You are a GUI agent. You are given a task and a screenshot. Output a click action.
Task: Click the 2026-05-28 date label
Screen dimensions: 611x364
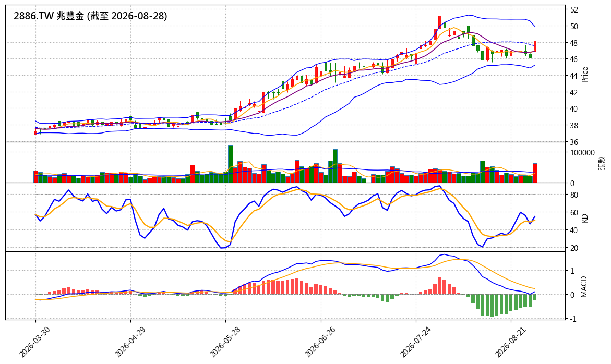(224, 342)
